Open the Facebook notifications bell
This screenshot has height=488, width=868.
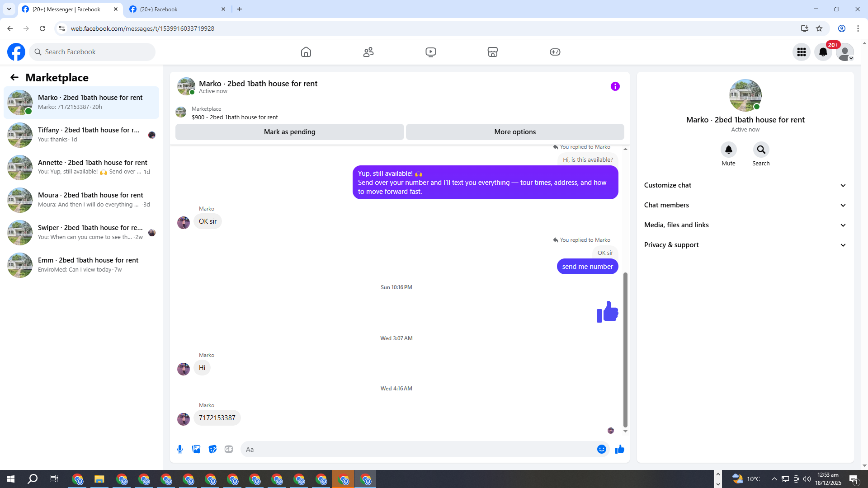click(x=823, y=52)
